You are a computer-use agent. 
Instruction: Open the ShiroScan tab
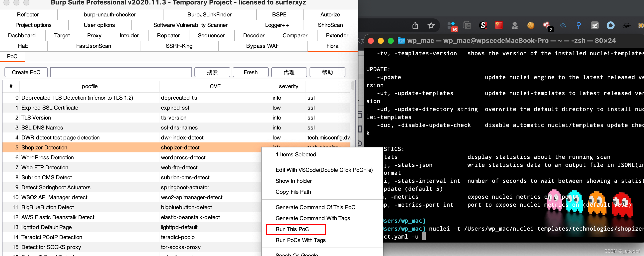330,25
